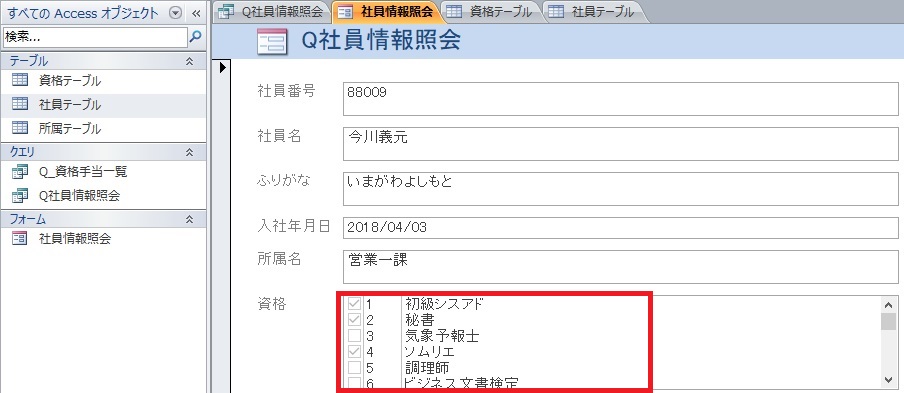Switch to the 資格テーブル tab
The width and height of the screenshot is (904, 393).
tap(491, 12)
